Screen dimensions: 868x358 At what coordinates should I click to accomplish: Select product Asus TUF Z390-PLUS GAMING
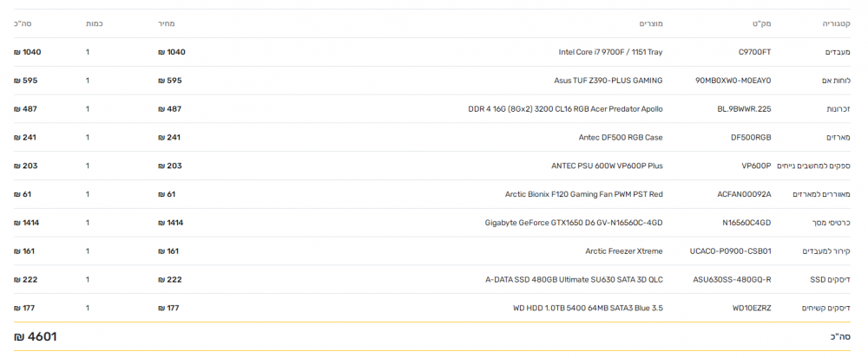click(x=608, y=81)
